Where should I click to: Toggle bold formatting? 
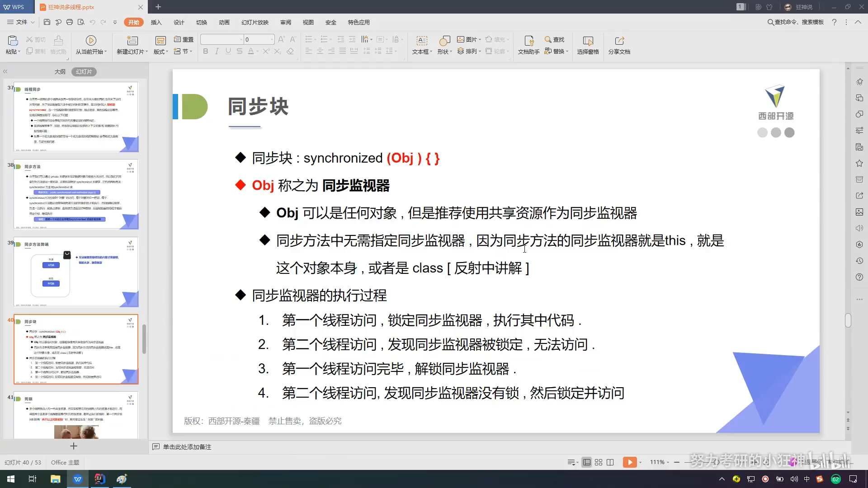(x=206, y=51)
